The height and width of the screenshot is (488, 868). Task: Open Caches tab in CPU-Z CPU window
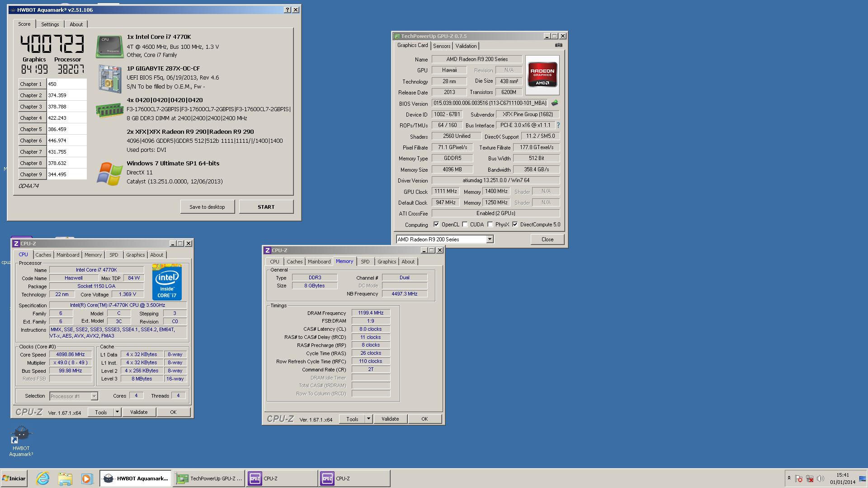click(43, 255)
